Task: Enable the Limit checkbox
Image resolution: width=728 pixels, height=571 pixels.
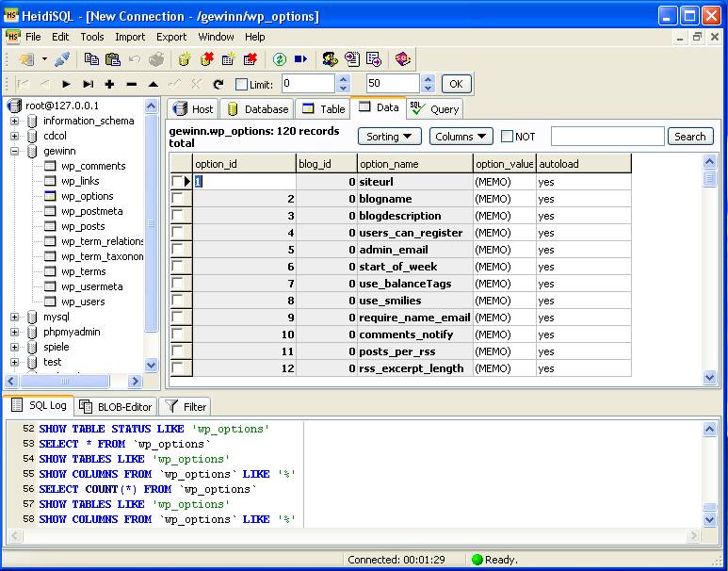Action: point(241,85)
